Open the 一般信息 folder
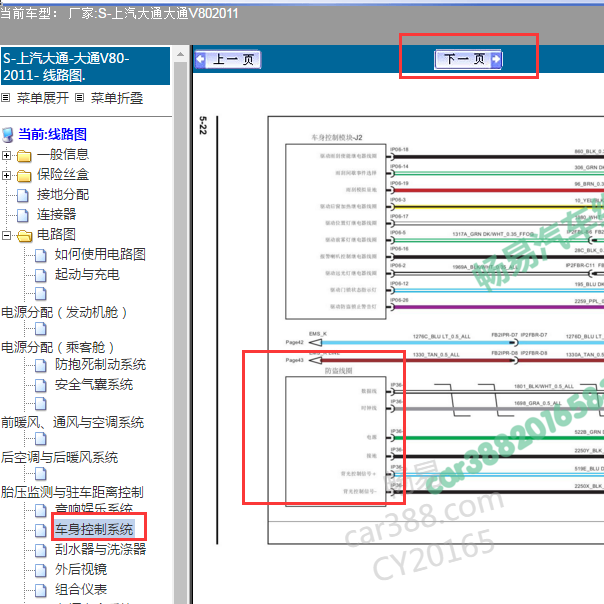Image resolution: width=604 pixels, height=604 pixels. click(63, 154)
